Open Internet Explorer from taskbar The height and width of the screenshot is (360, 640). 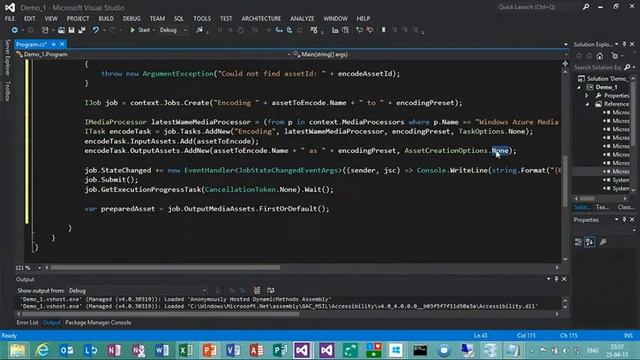point(42,350)
